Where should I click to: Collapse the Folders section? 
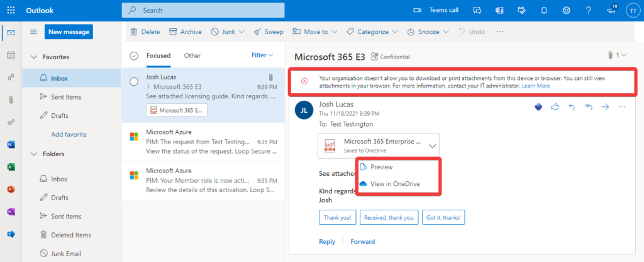pyautogui.click(x=34, y=154)
